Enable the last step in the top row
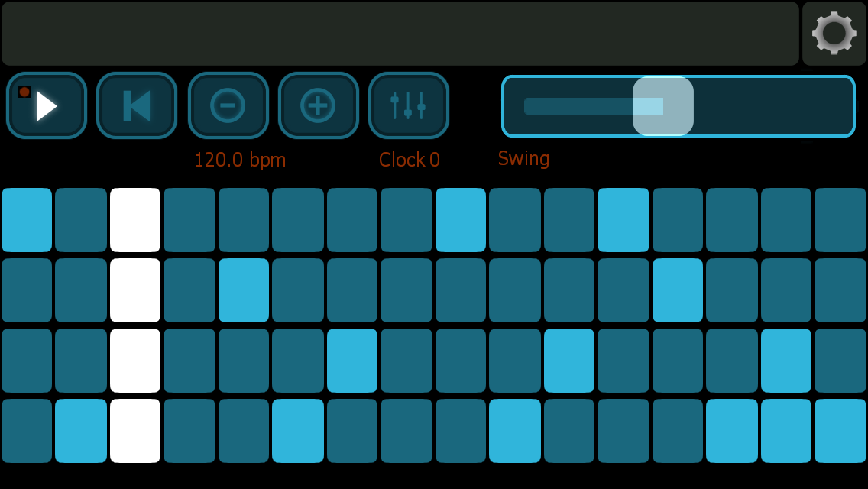Screen dimensions: 868x489 (x=840, y=220)
